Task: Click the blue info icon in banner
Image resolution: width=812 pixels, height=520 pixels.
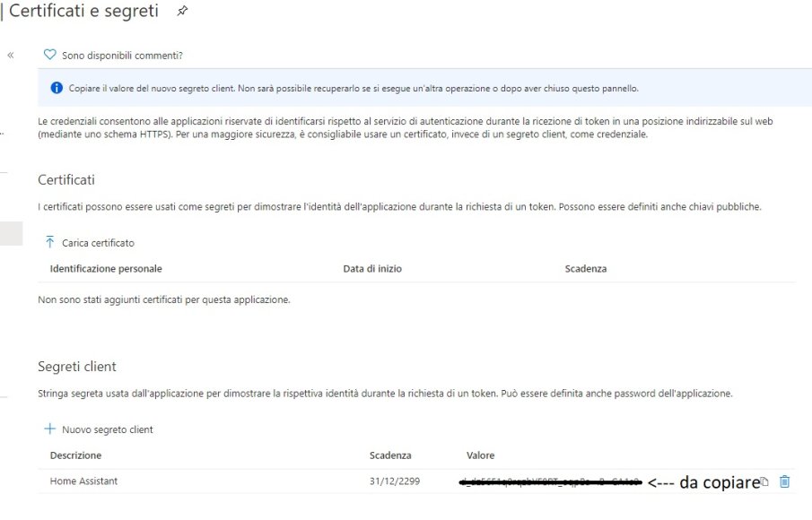Action: [x=57, y=88]
